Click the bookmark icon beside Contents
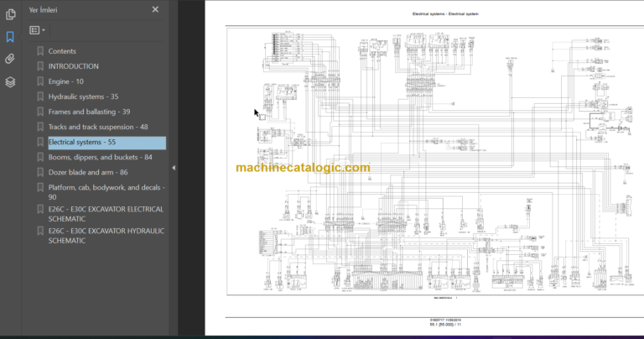Image resolution: width=644 pixels, height=339 pixels. [40, 51]
